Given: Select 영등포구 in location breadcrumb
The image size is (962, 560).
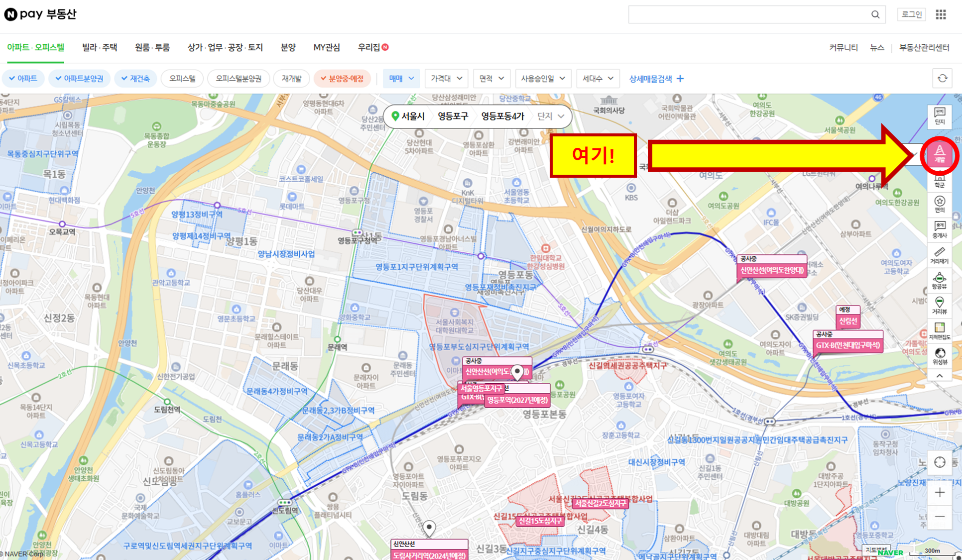Looking at the screenshot, I should pyautogui.click(x=453, y=116).
